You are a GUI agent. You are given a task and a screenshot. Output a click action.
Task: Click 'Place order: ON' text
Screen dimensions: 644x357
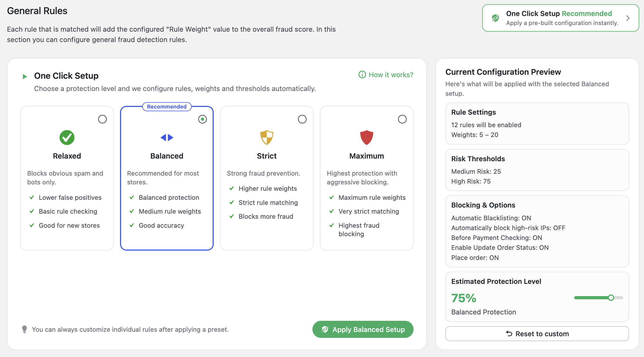[475, 258]
